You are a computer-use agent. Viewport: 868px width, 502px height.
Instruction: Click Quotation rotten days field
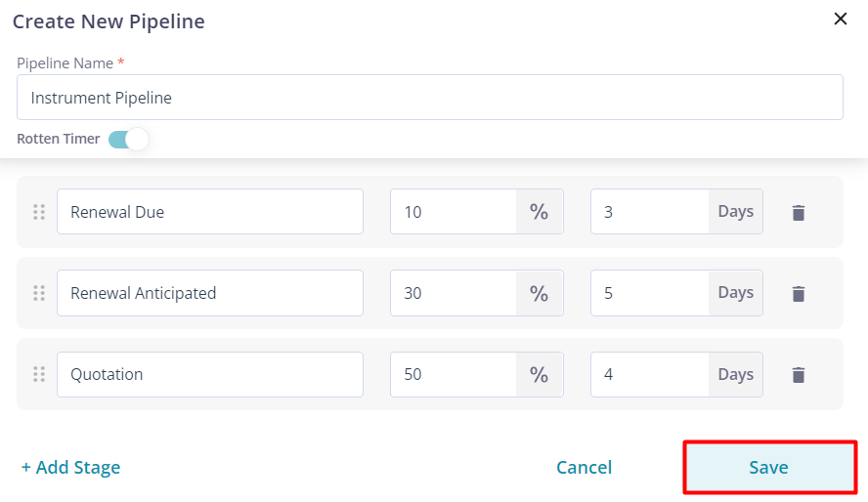pos(649,374)
